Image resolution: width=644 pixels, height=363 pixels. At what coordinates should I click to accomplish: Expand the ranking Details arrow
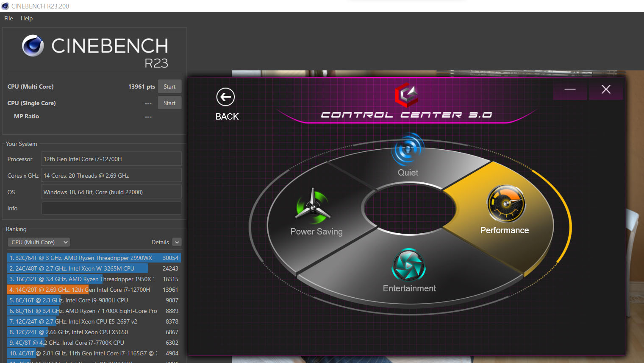click(x=177, y=242)
